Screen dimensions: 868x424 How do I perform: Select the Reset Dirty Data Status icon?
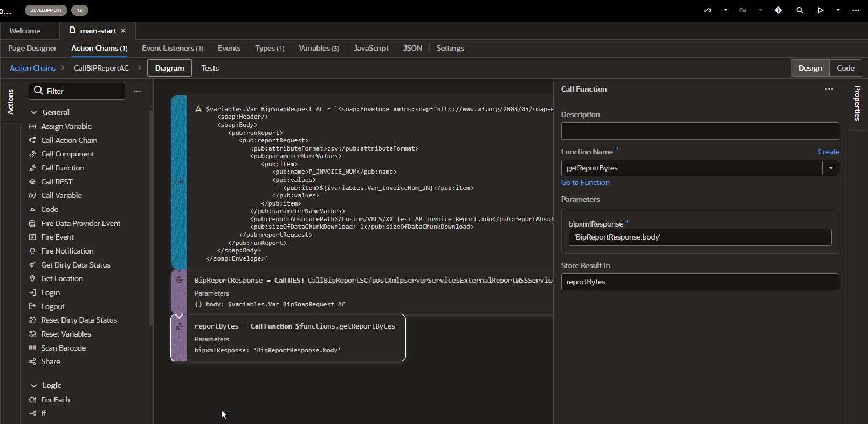tap(32, 320)
